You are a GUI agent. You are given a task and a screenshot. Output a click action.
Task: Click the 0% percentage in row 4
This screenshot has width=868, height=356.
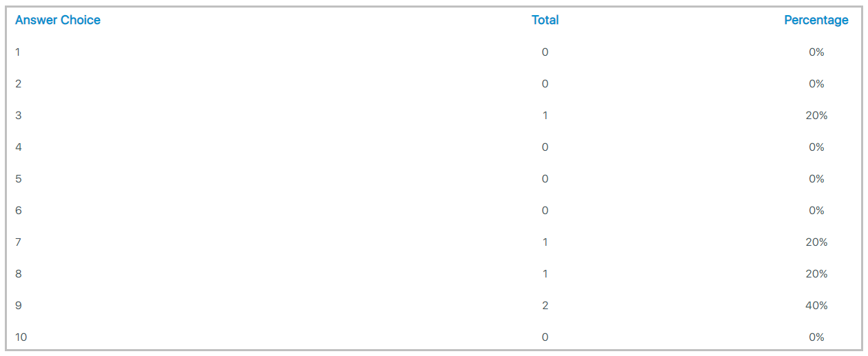click(816, 147)
